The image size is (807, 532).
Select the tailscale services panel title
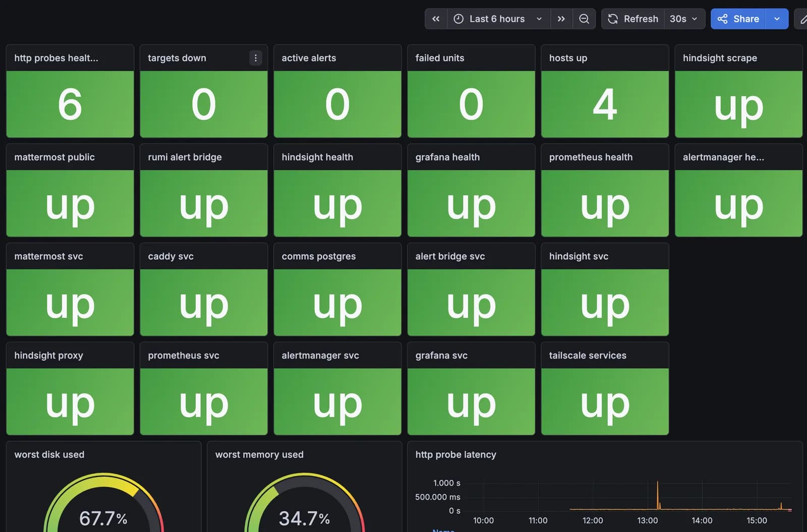[588, 356]
